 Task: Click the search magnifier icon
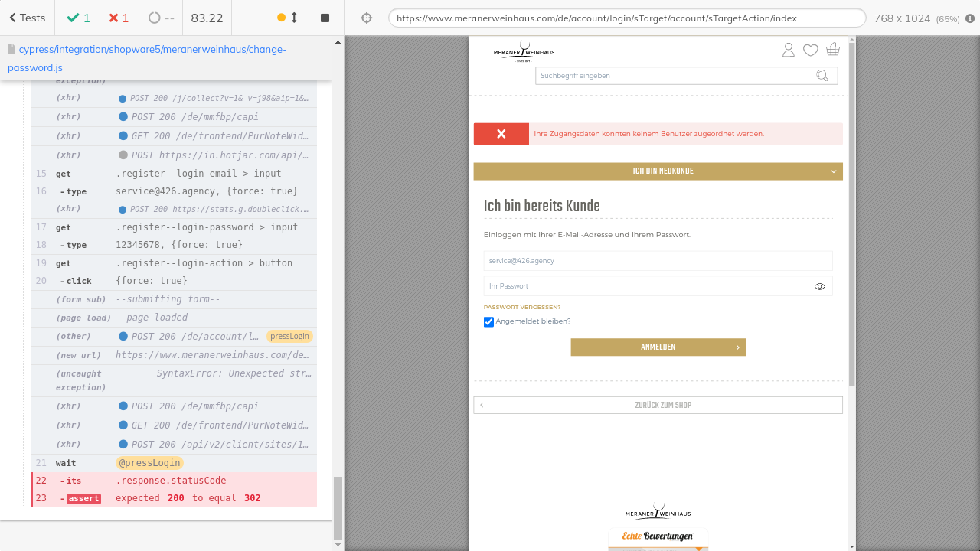coord(822,75)
